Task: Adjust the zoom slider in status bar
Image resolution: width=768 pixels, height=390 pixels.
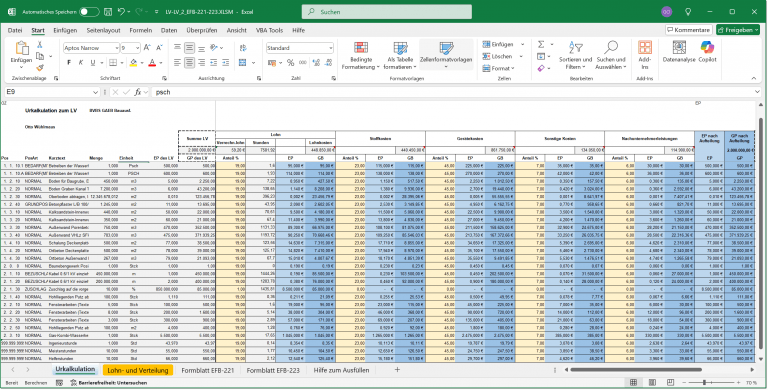Action: [705, 383]
